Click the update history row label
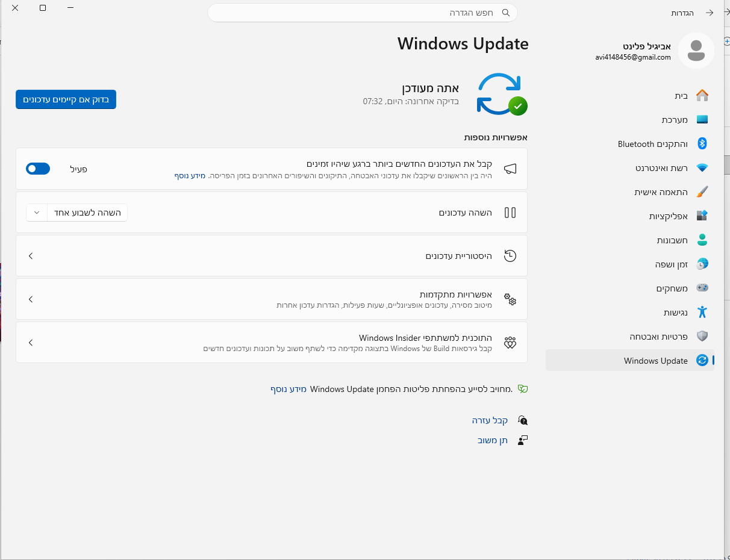The height and width of the screenshot is (560, 730). (459, 256)
